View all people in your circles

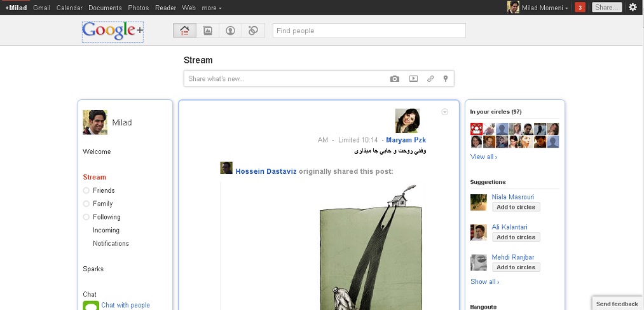point(484,157)
